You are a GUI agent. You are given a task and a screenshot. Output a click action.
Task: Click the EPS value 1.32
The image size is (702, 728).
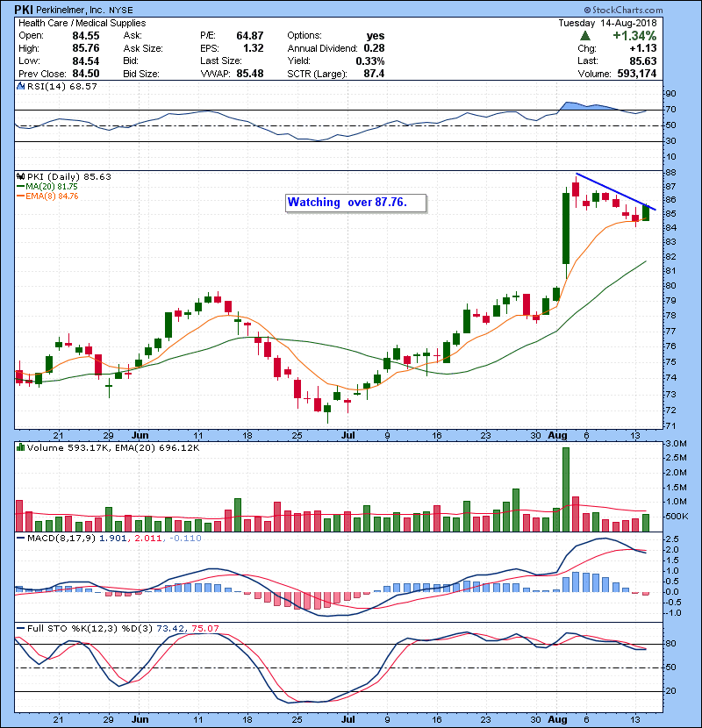[x=254, y=48]
